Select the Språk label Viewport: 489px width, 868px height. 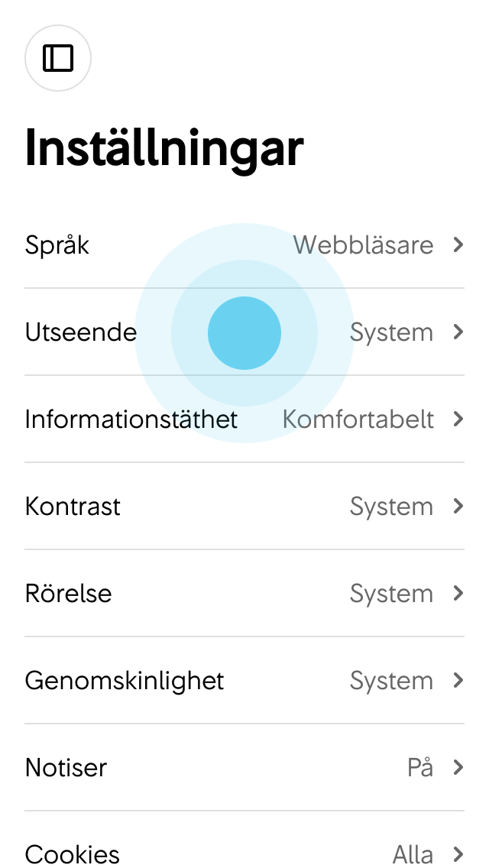point(57,245)
